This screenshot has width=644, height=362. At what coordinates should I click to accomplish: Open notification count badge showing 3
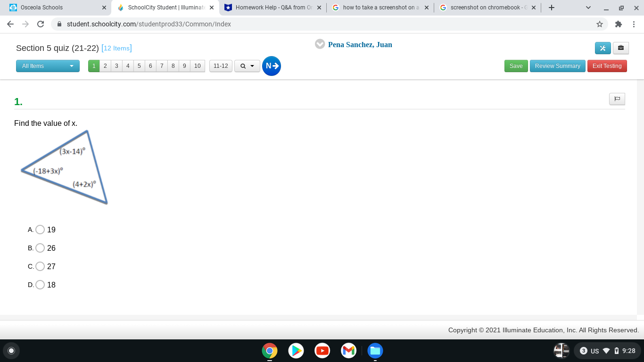point(583,351)
